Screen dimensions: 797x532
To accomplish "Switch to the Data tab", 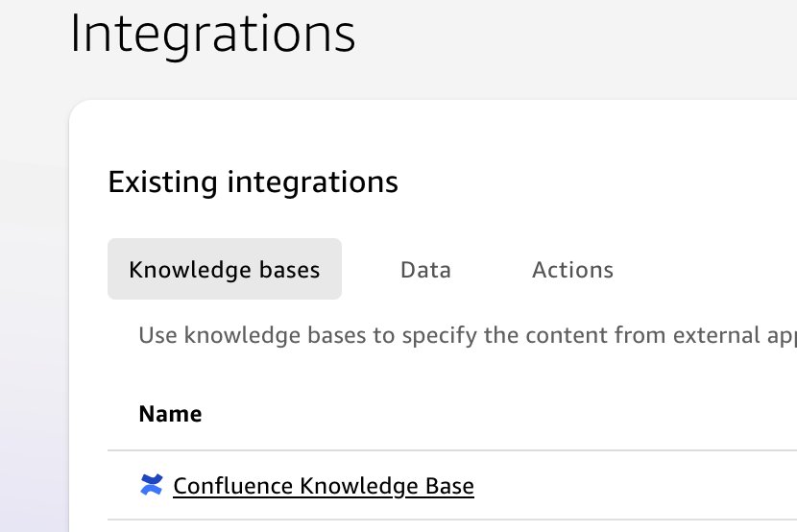I will (425, 270).
